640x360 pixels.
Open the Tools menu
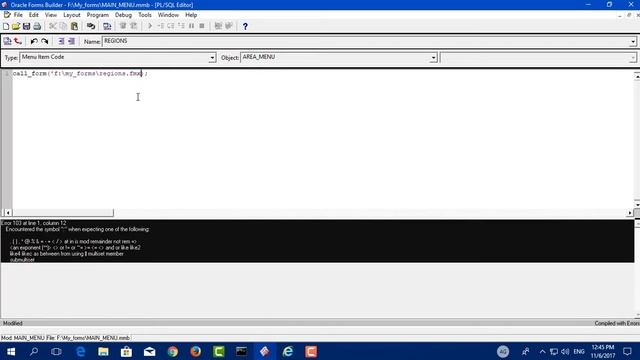pyautogui.click(x=145, y=15)
